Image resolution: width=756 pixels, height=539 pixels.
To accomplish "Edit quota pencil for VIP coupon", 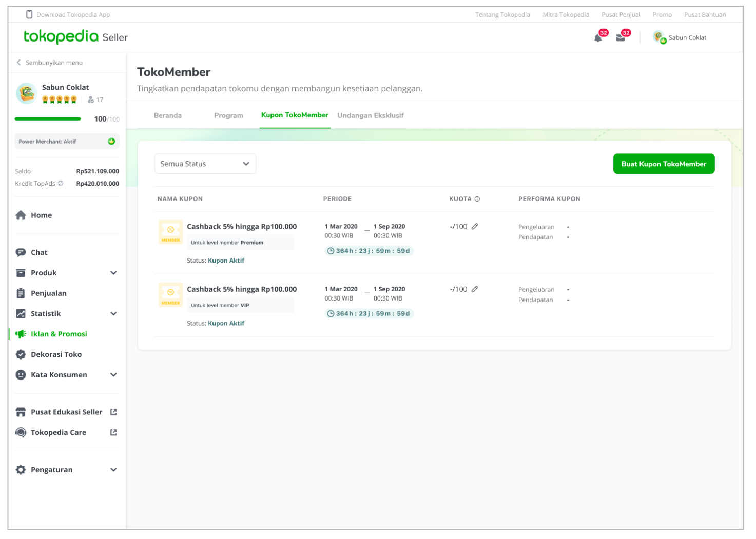I will point(475,289).
